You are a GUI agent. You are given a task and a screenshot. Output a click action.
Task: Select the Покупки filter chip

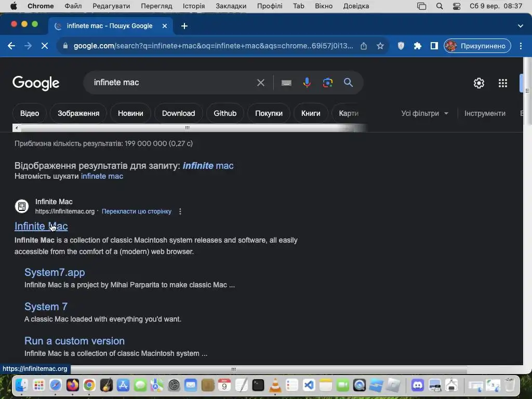tap(269, 113)
